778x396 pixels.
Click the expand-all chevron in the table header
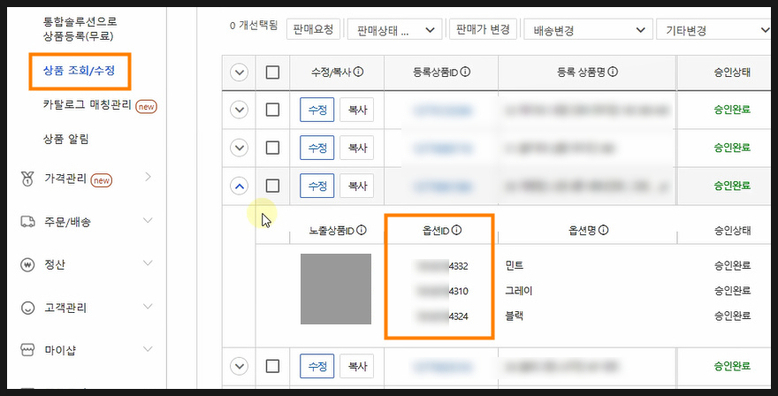pos(239,72)
